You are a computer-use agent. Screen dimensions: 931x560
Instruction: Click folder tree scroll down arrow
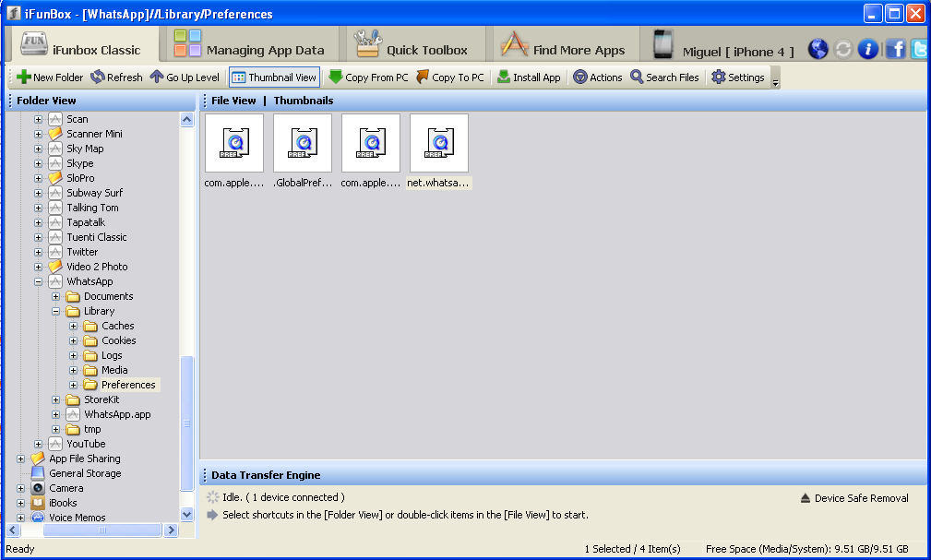tap(187, 514)
